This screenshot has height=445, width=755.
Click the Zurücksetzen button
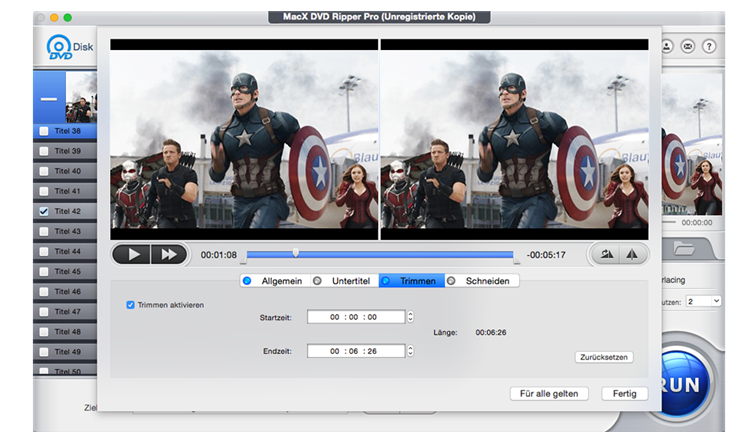(604, 357)
